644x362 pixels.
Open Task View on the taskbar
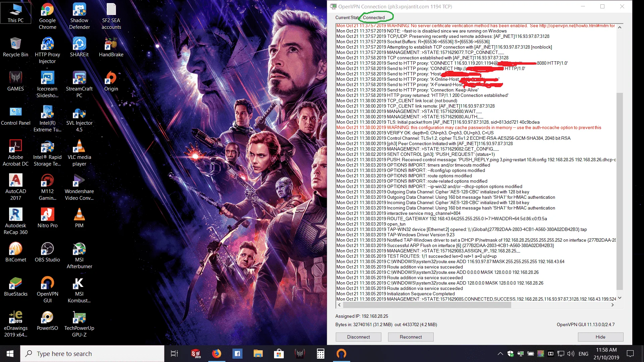(x=174, y=354)
